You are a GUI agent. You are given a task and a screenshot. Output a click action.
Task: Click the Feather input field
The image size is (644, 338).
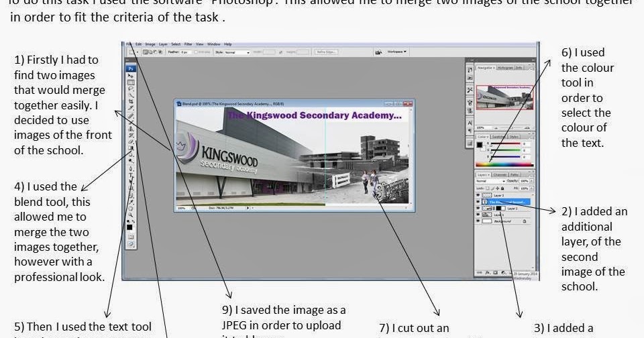click(186, 52)
